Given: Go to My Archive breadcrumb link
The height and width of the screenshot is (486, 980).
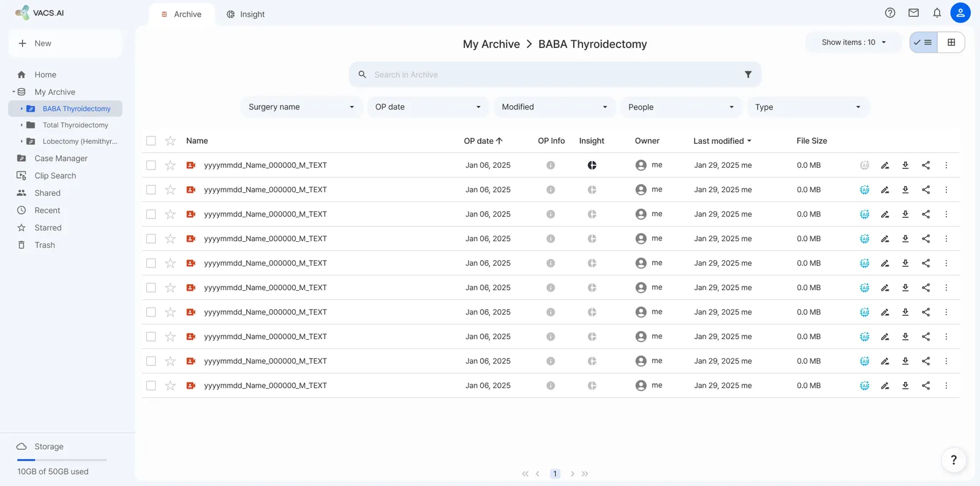Looking at the screenshot, I should tap(491, 44).
